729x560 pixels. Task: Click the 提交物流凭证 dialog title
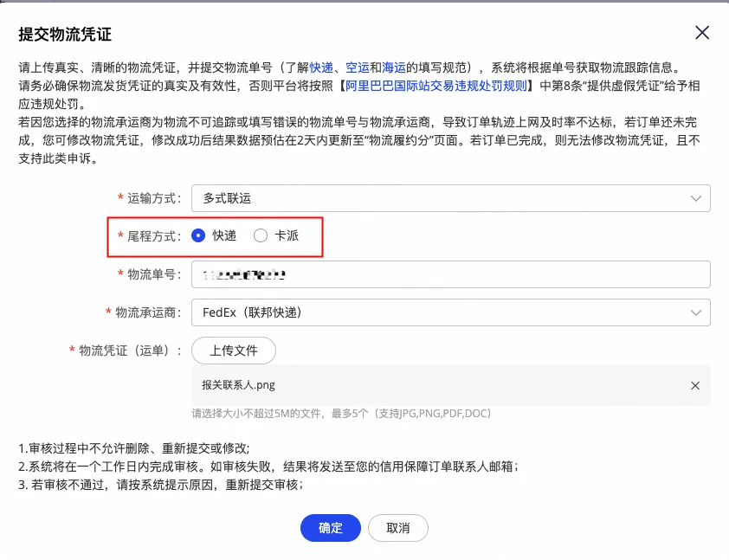click(x=65, y=35)
